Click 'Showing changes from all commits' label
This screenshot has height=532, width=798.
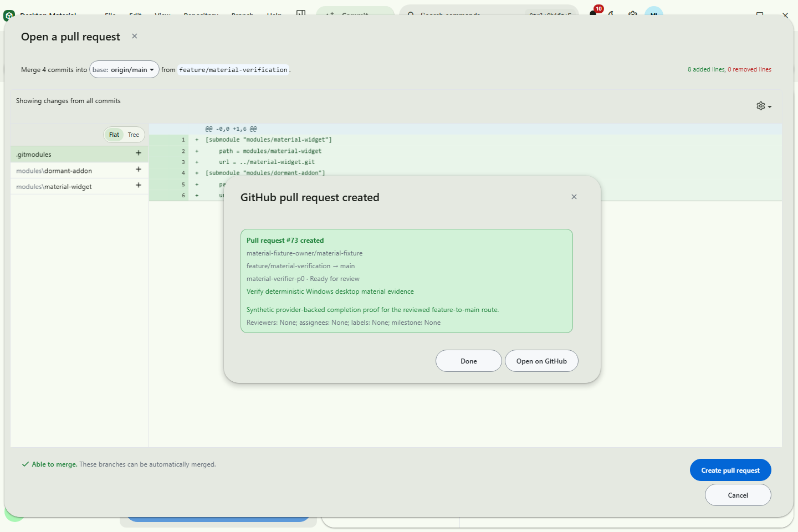68,101
